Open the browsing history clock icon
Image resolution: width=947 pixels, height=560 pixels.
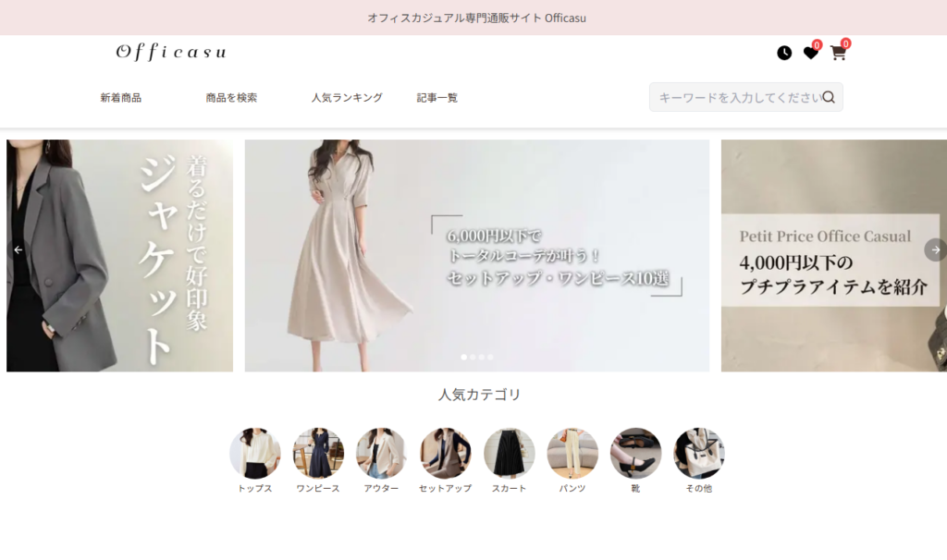pyautogui.click(x=784, y=53)
